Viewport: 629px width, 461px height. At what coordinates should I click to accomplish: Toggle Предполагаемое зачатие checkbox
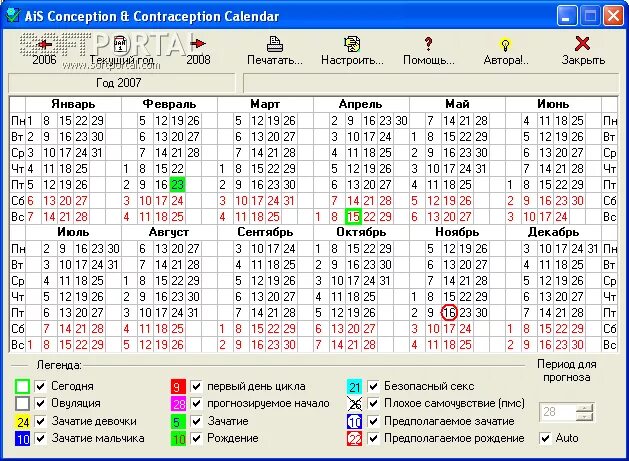(x=373, y=421)
